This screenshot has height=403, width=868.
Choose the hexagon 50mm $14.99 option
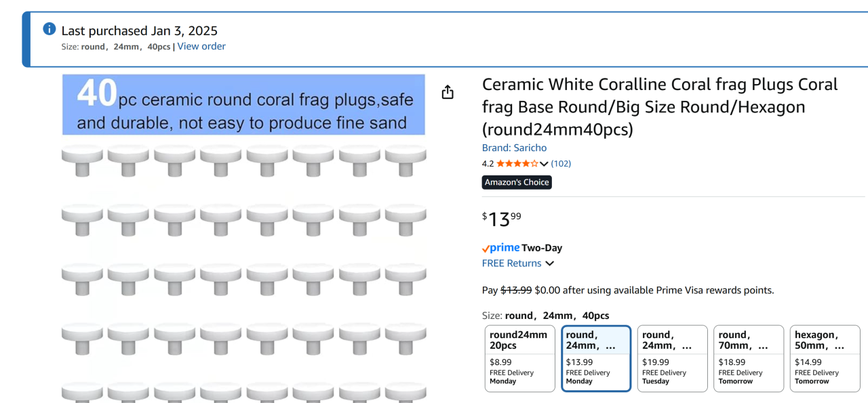825,358
